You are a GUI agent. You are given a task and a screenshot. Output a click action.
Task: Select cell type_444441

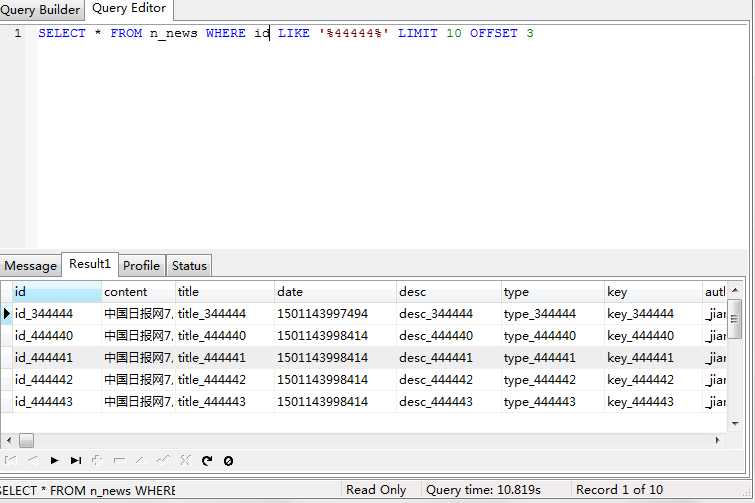[553, 358]
